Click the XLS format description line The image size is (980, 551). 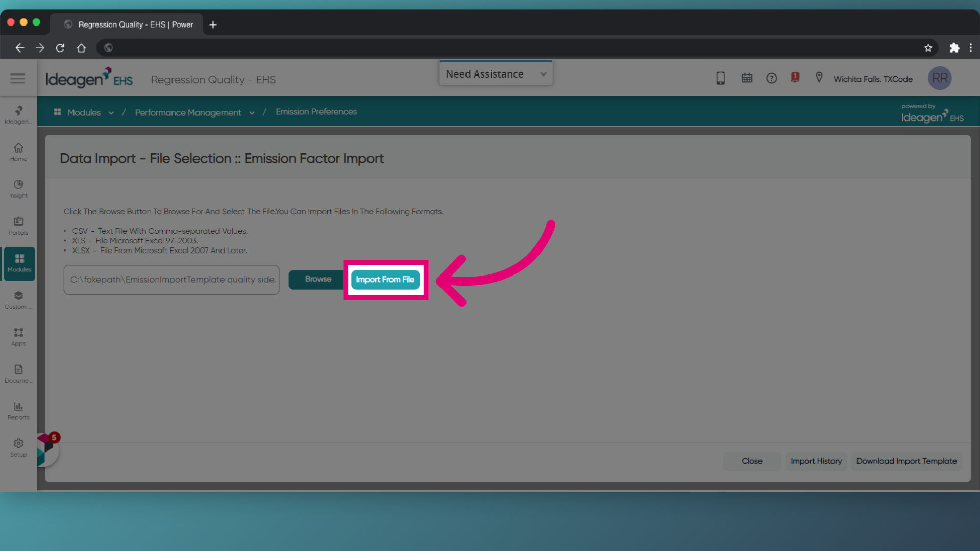pyautogui.click(x=135, y=241)
